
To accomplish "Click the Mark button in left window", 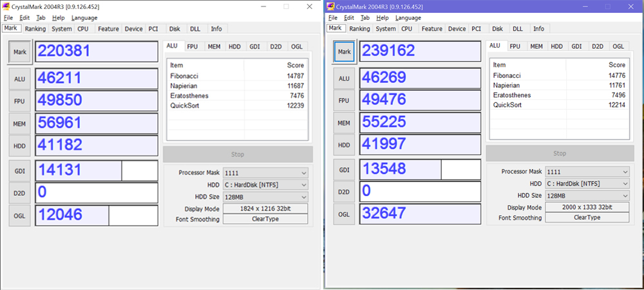I will coord(20,52).
